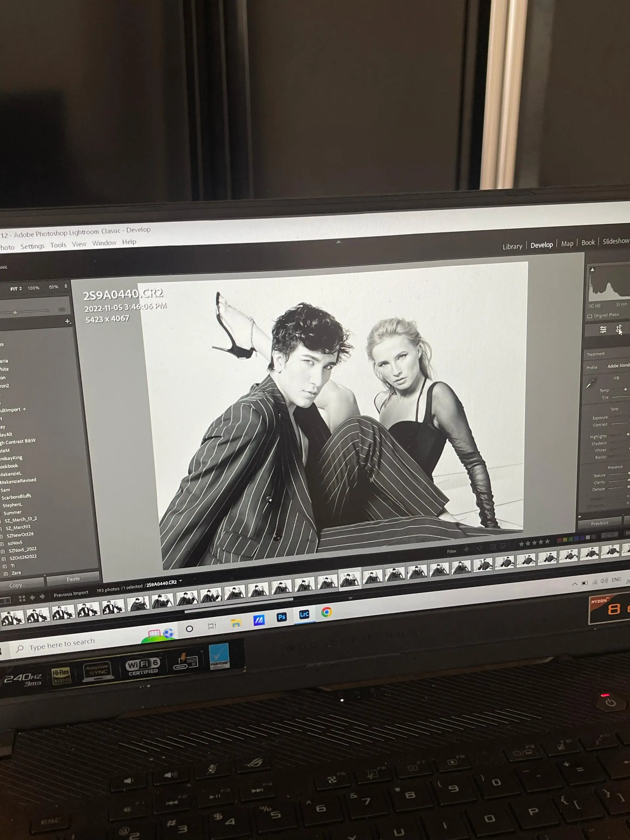The image size is (630, 840).
Task: Switch to the Book module
Action: [x=588, y=243]
